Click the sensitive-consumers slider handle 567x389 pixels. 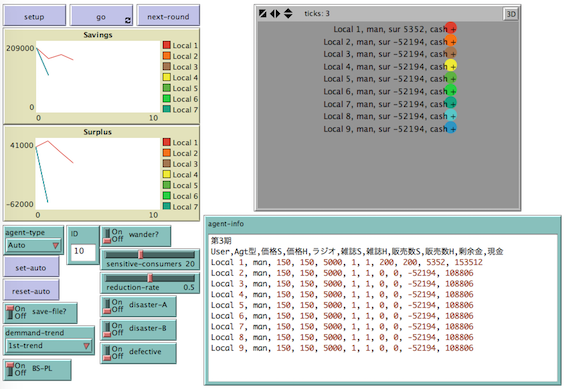coord(141,254)
